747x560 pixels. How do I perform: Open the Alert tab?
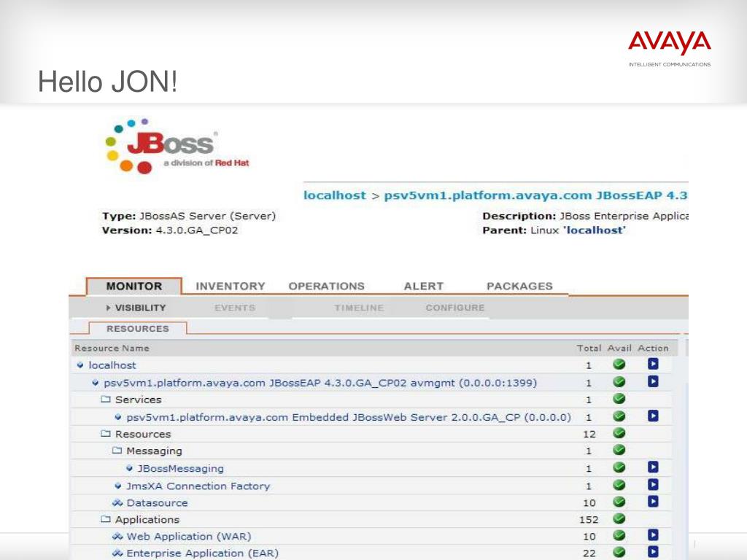(x=424, y=286)
